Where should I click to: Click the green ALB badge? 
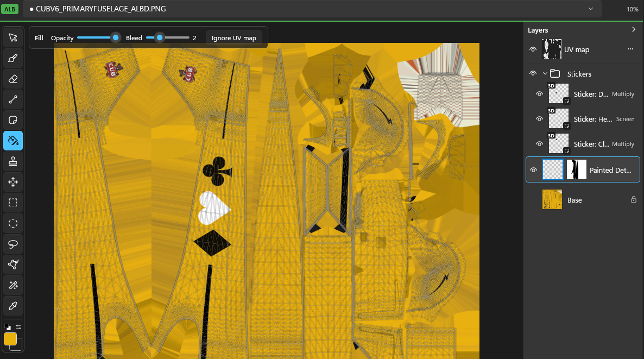9,9
